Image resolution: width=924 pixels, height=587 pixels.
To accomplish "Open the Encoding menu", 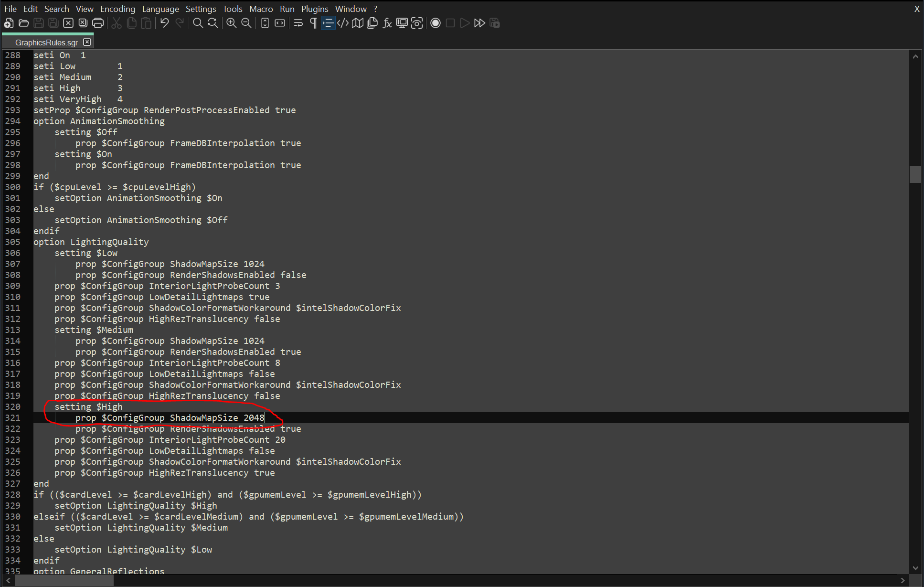I will [117, 9].
